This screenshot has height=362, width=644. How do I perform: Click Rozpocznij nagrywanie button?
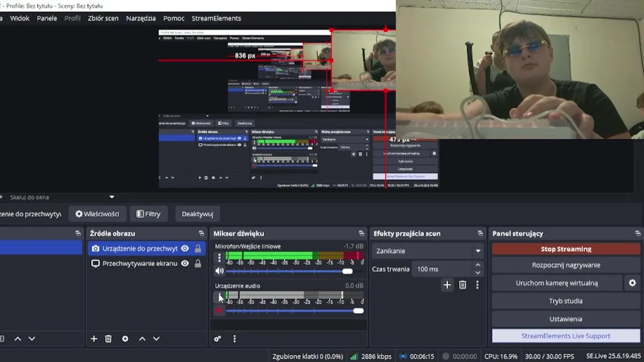point(566,265)
